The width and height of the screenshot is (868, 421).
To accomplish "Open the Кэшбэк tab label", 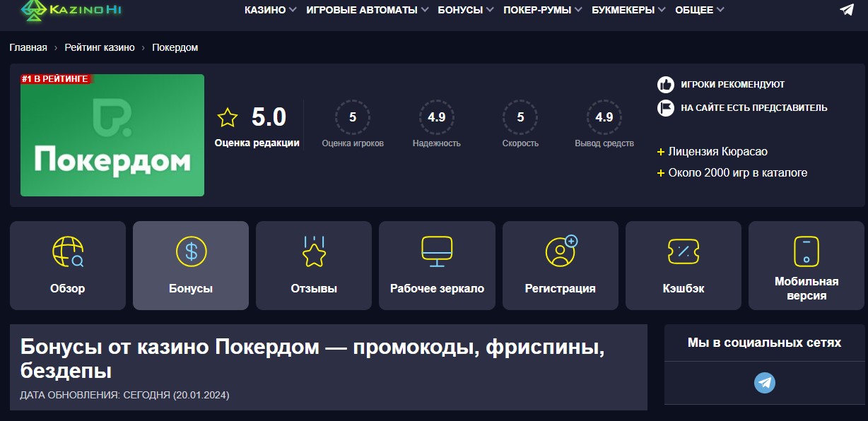I will pyautogui.click(x=684, y=288).
